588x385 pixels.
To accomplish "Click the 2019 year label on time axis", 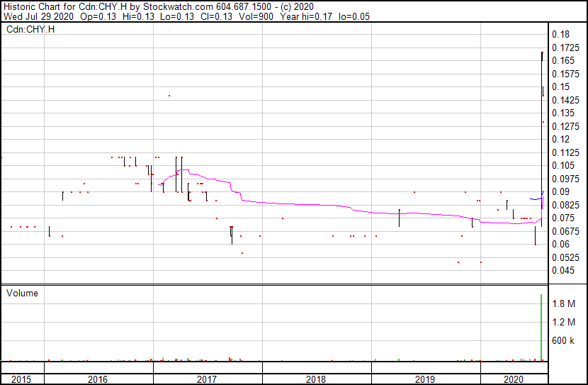I will 425,380.
